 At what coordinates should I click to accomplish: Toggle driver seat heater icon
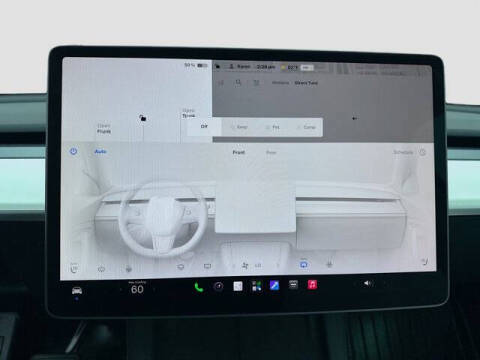coord(74,268)
